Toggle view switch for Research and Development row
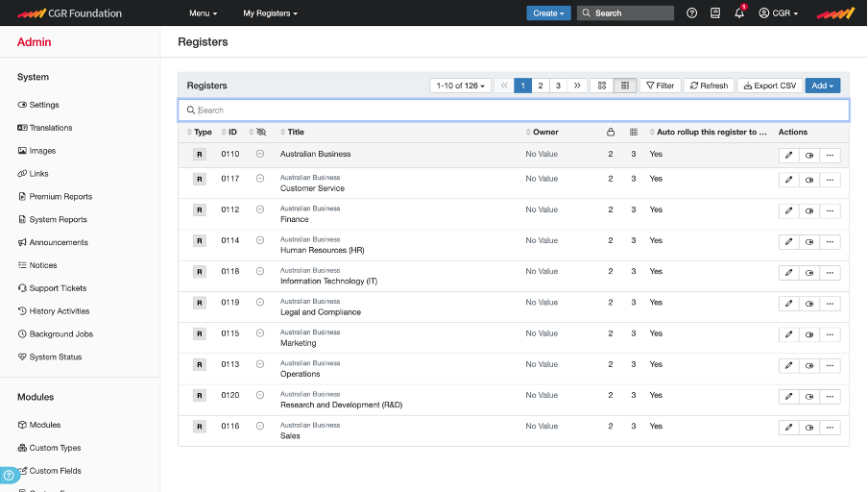This screenshot has width=868, height=492. [x=809, y=397]
